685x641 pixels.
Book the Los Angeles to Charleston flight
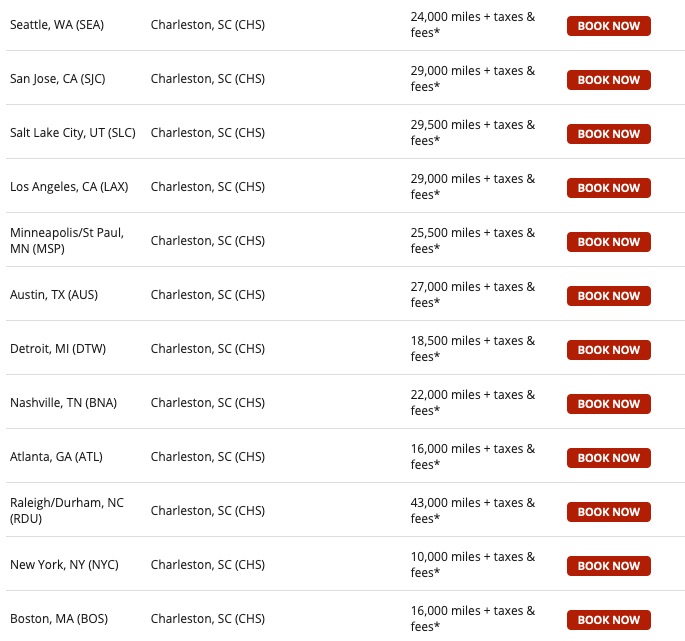point(608,188)
